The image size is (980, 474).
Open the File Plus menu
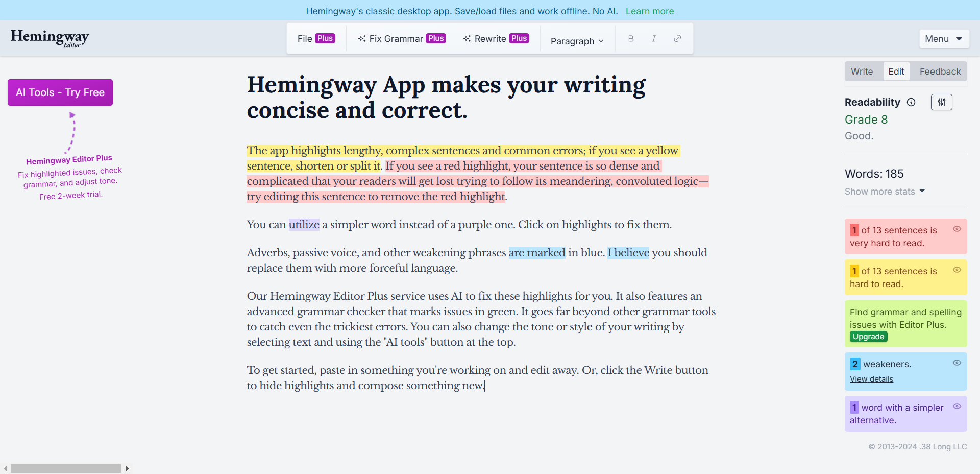pos(316,39)
